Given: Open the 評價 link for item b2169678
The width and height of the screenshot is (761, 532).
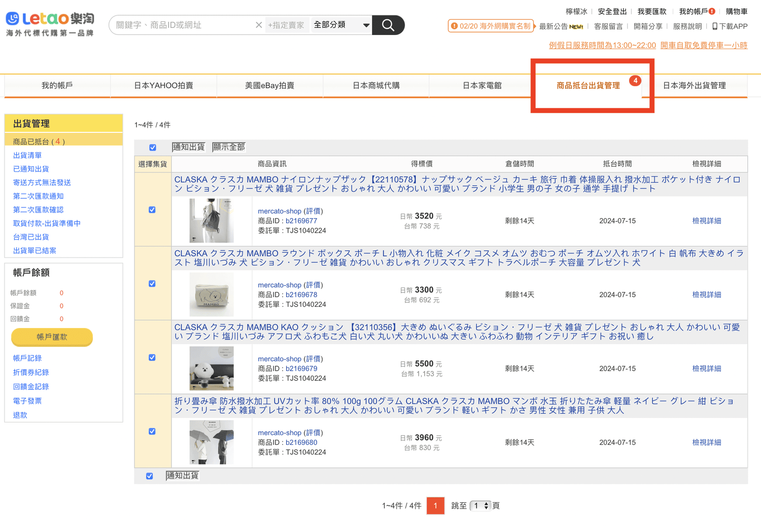Looking at the screenshot, I should (x=313, y=285).
